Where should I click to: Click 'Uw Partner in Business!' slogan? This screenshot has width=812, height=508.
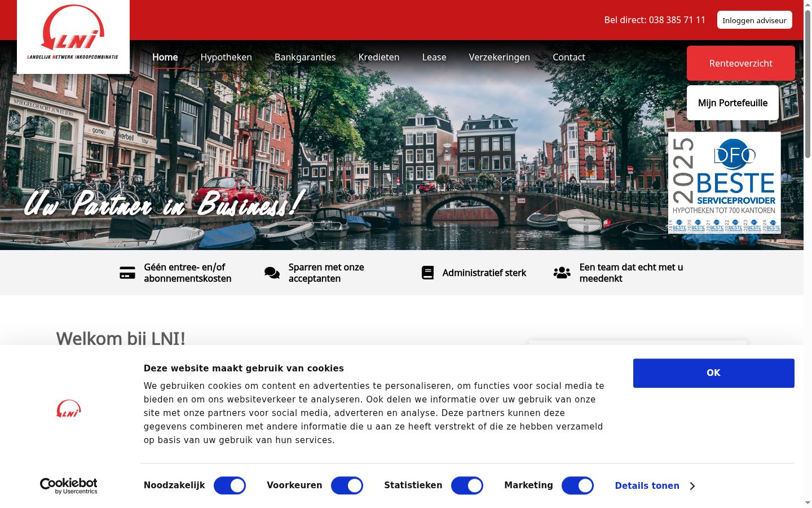click(x=165, y=203)
